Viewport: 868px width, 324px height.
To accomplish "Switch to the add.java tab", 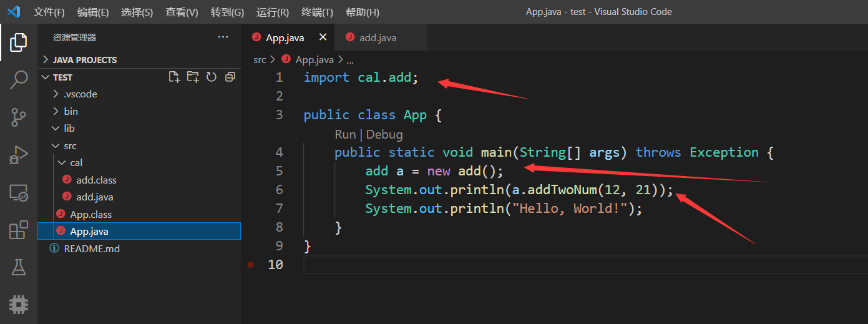I will point(377,38).
